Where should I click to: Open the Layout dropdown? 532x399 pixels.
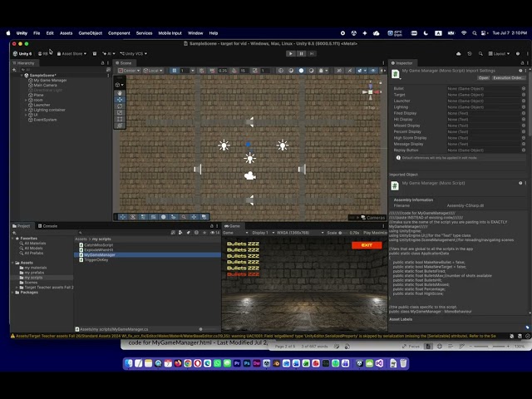point(499,53)
